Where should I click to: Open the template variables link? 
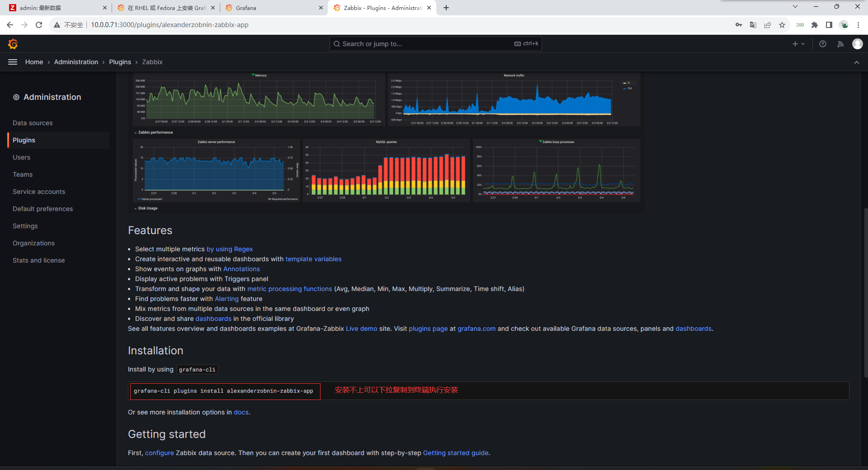coord(313,259)
